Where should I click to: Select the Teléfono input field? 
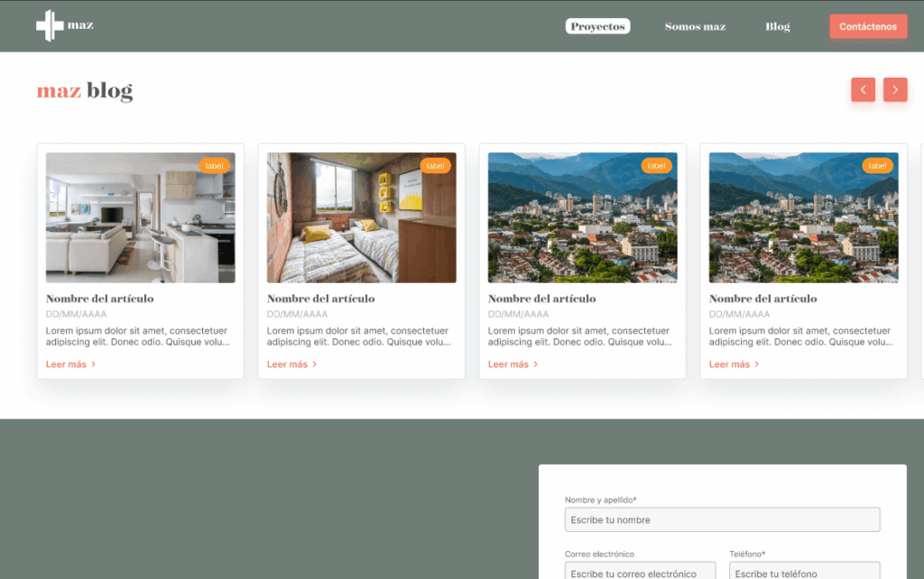(804, 572)
